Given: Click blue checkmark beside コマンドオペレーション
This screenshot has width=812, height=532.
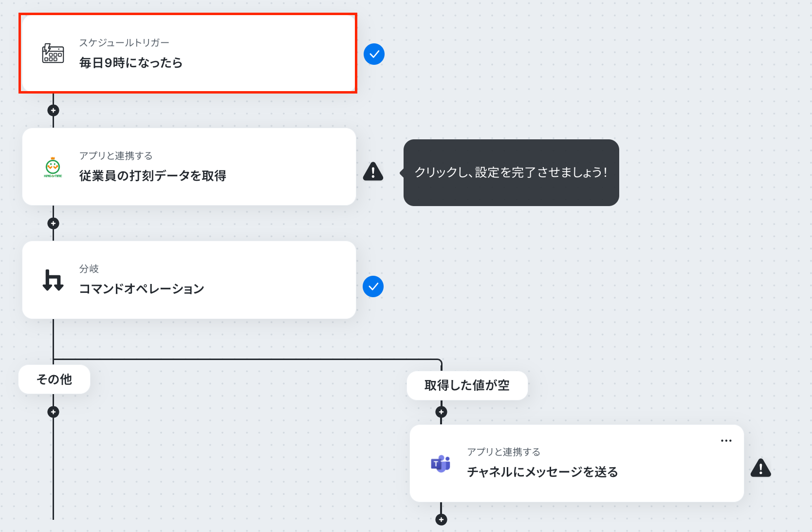Looking at the screenshot, I should (373, 286).
